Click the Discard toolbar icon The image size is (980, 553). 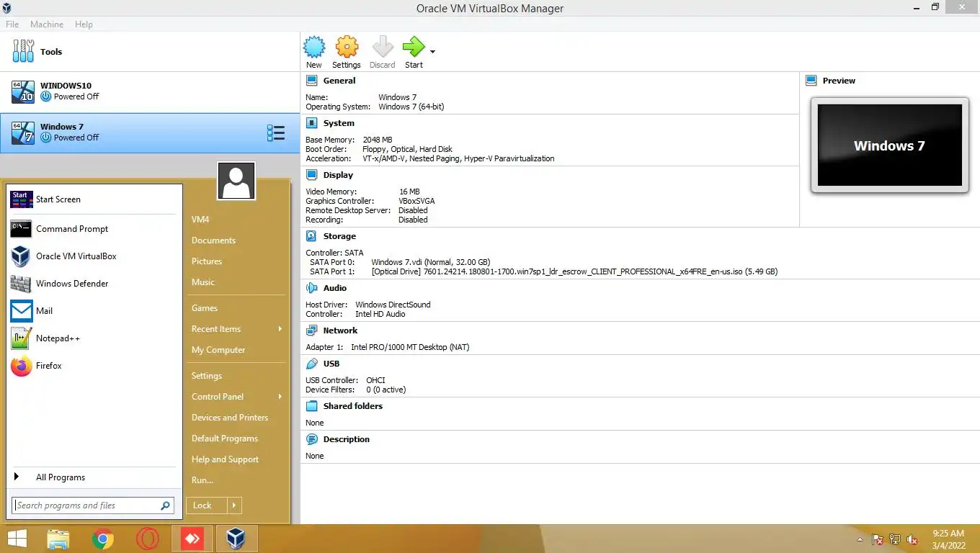pyautogui.click(x=382, y=48)
